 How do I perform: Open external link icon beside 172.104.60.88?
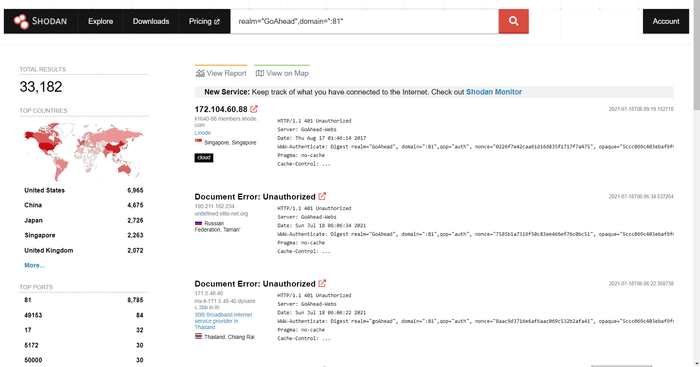pos(254,109)
